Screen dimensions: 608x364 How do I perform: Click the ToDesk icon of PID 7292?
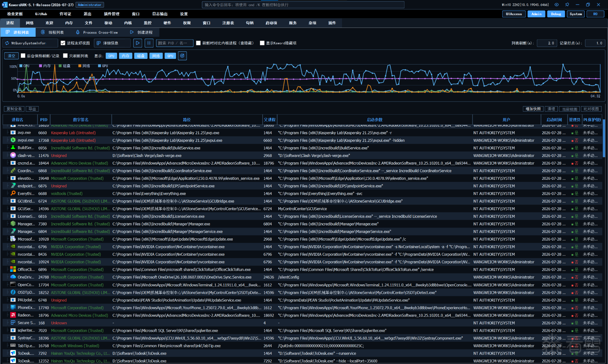click(x=13, y=353)
